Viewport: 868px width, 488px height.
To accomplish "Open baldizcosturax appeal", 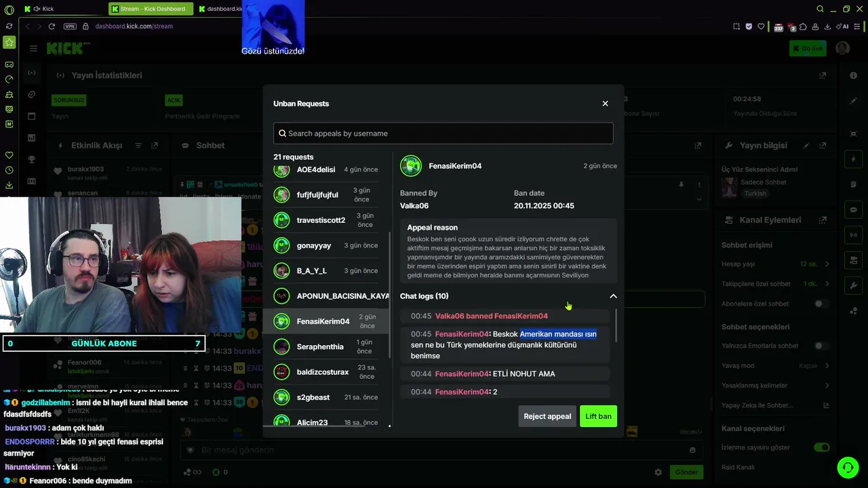I will tap(325, 372).
